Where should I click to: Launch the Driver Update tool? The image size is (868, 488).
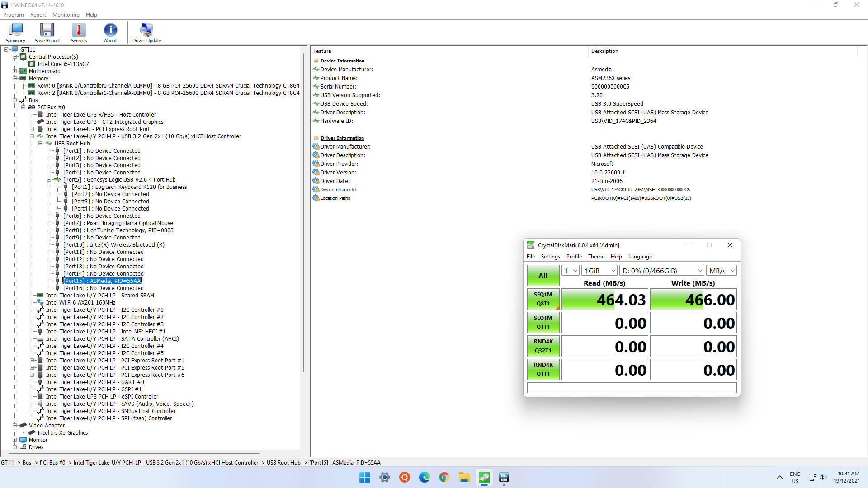coord(146,33)
